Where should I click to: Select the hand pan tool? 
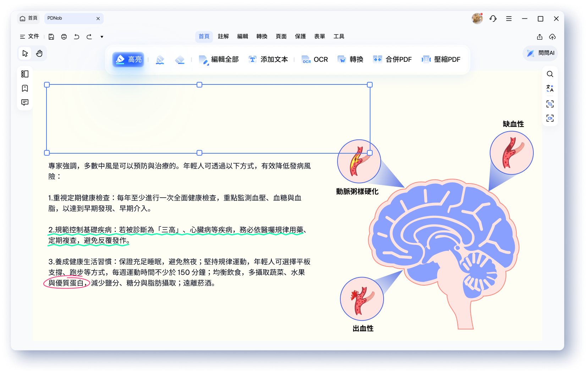tap(39, 53)
